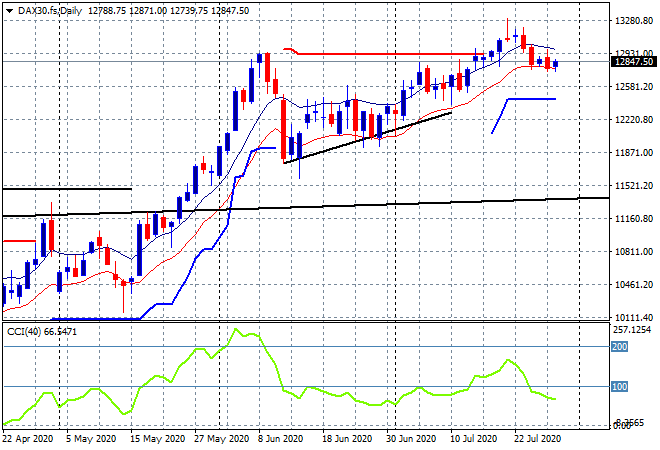This screenshot has height=450, width=660.
Task: Click the 11521.20 price axis label
Action: [634, 186]
